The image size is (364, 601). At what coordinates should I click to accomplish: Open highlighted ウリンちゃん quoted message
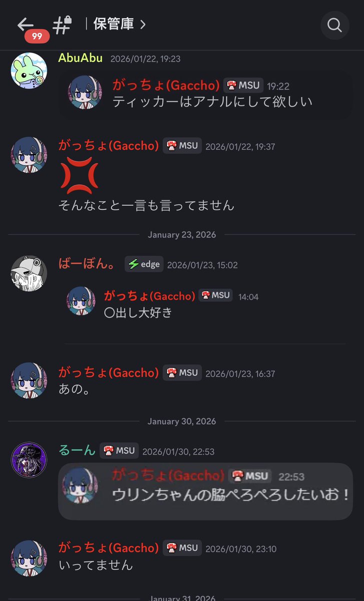coord(205,491)
